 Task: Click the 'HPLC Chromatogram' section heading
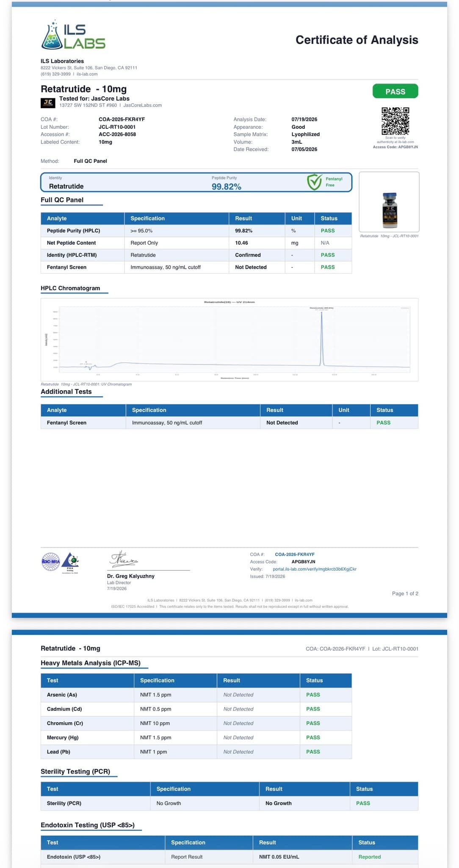70,288
